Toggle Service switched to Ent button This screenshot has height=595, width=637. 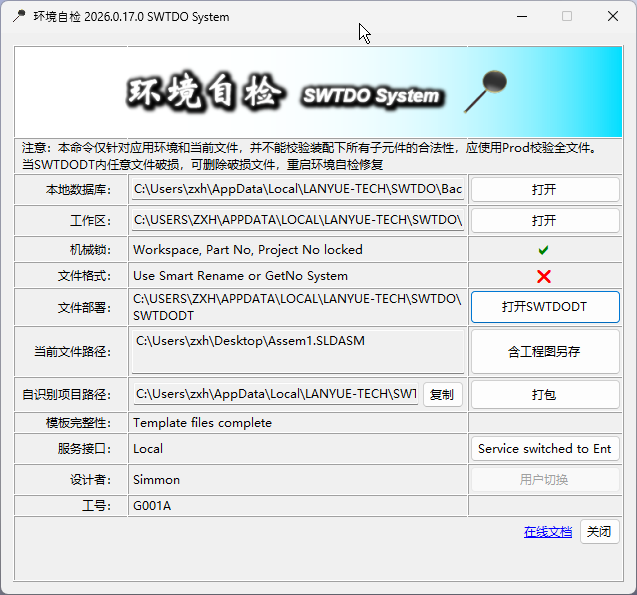(x=544, y=449)
